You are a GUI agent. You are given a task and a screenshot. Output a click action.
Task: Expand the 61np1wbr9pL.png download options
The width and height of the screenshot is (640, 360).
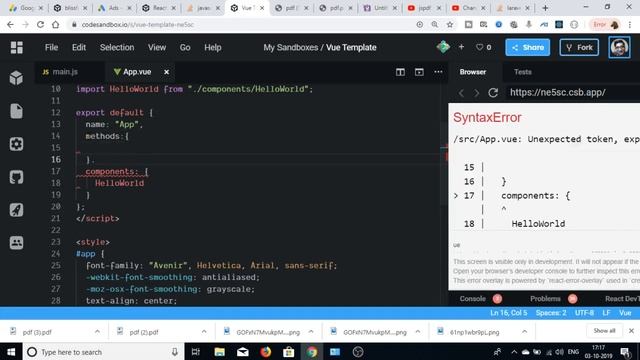(524, 331)
